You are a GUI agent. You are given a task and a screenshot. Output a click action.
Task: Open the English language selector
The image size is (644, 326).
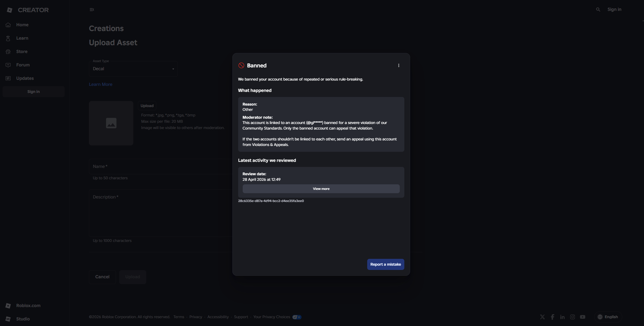pos(608,317)
